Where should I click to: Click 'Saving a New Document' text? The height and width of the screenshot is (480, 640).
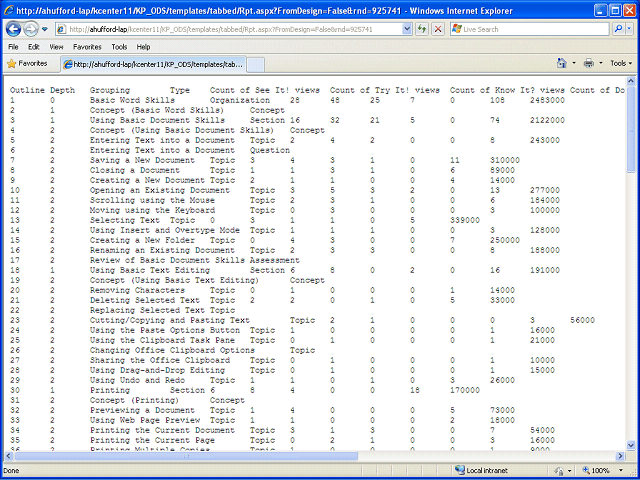(142, 160)
